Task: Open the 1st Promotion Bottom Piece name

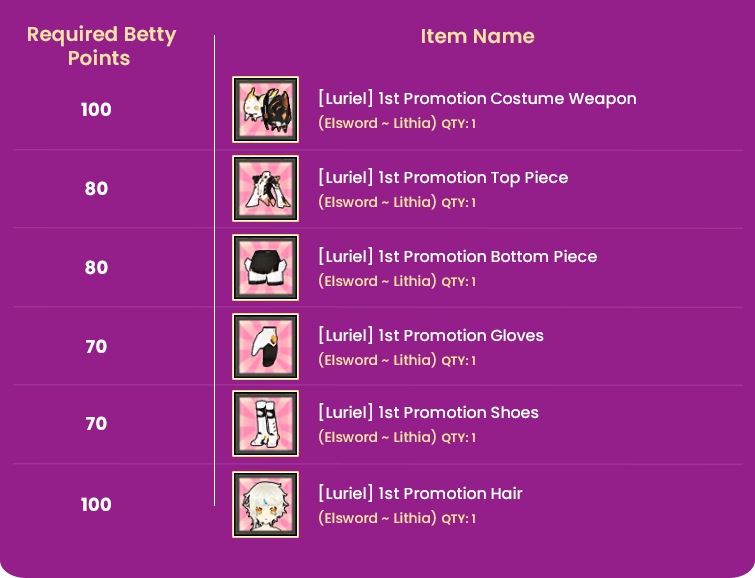Action: pyautogui.click(x=457, y=257)
